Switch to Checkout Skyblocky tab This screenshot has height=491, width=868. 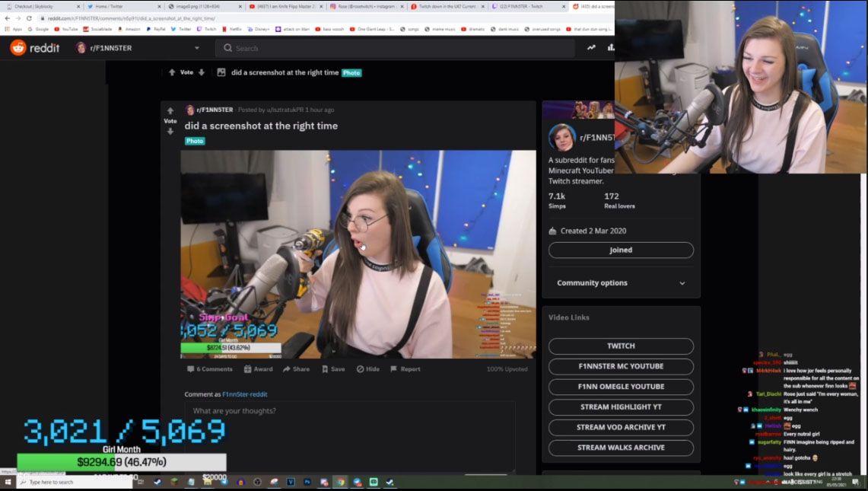(43, 7)
